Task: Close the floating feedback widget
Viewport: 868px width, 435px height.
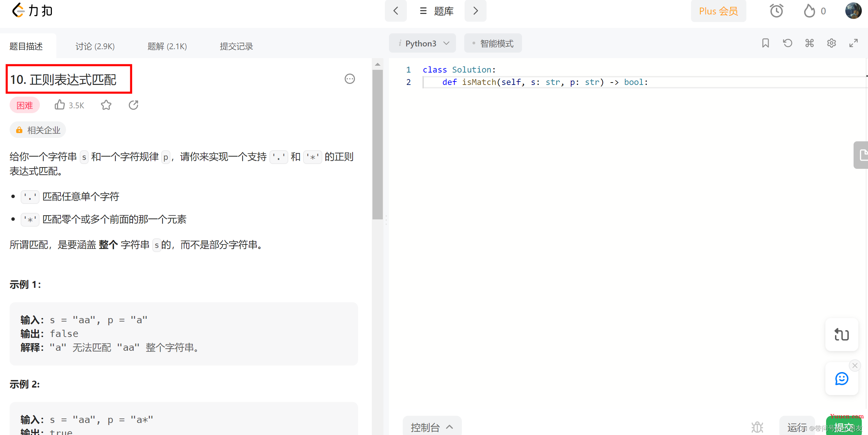Action: pyautogui.click(x=855, y=366)
